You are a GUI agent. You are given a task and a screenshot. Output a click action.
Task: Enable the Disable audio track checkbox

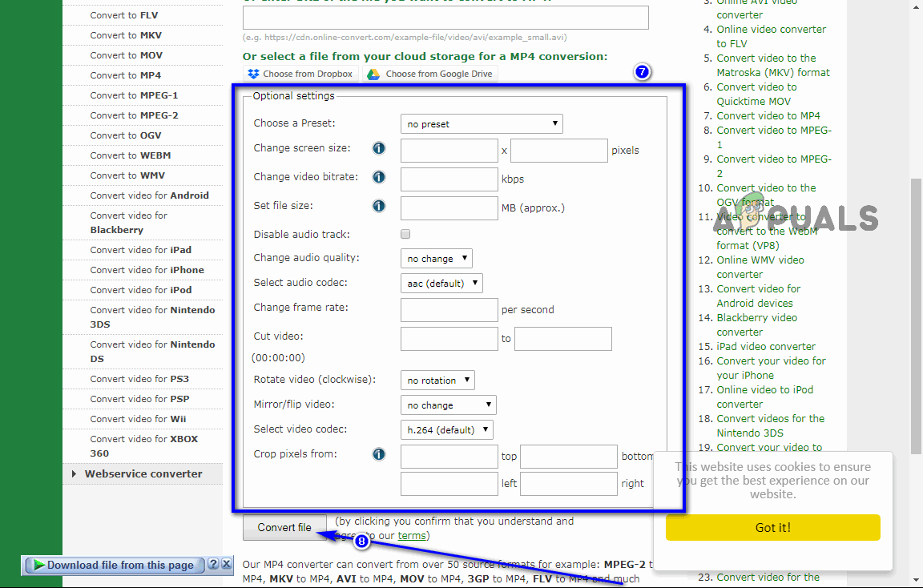[x=405, y=234]
